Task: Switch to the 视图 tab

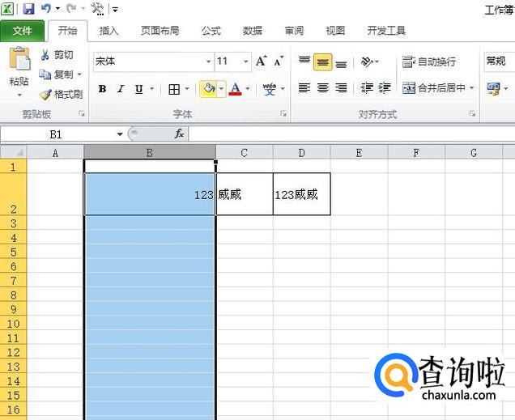Action: point(335,31)
